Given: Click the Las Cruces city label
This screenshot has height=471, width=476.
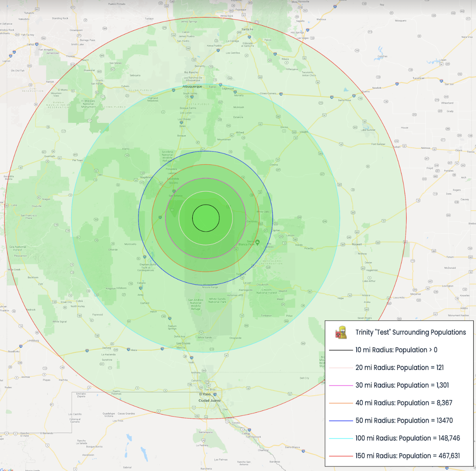Looking at the screenshot, I should pos(183,343).
